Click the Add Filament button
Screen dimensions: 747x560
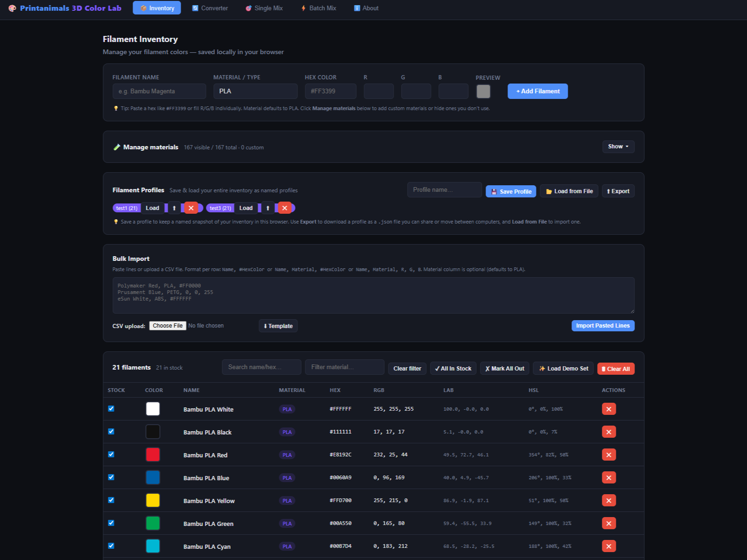click(538, 91)
